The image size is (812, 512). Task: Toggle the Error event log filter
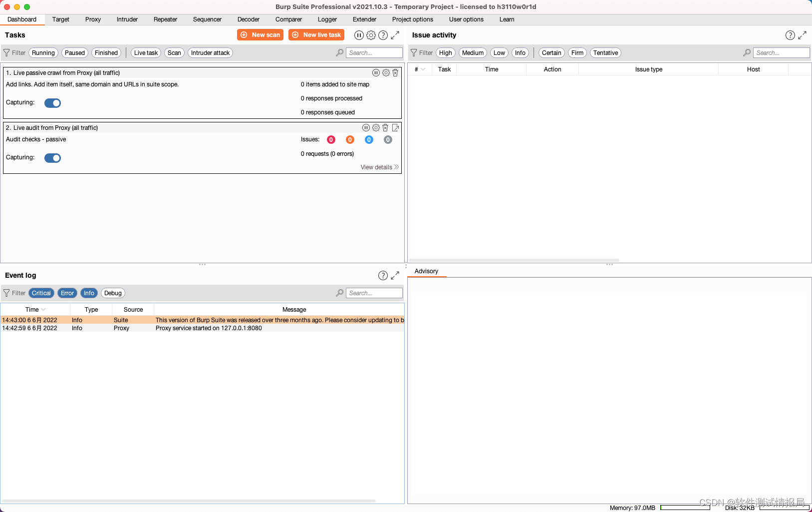click(x=67, y=293)
